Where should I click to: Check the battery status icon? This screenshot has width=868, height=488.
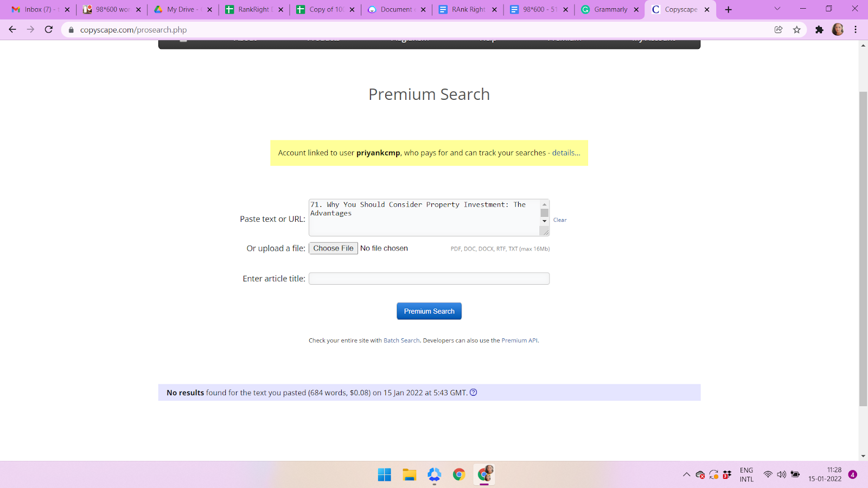795,474
